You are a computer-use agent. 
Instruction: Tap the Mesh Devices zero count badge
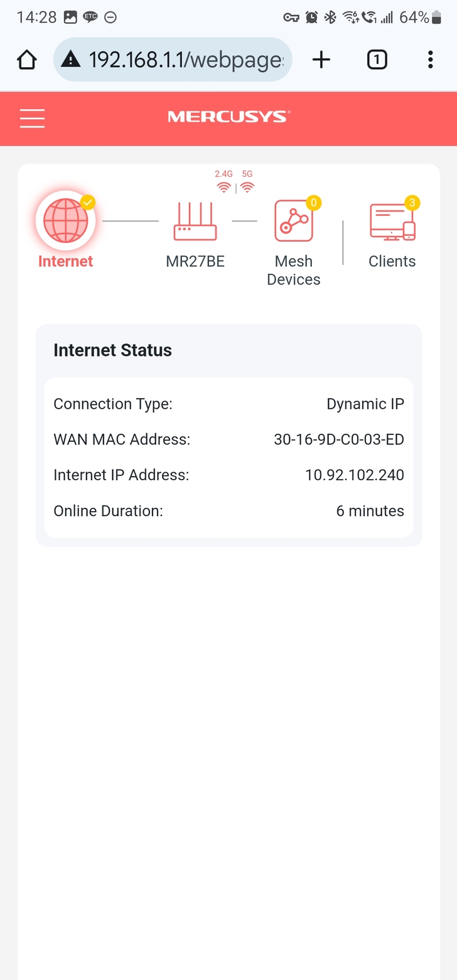coord(313,202)
